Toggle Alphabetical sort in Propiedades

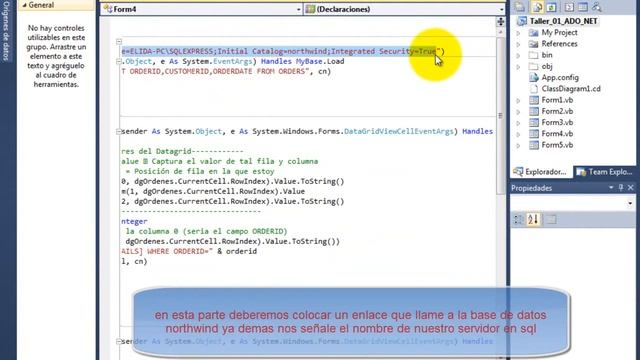point(533,220)
